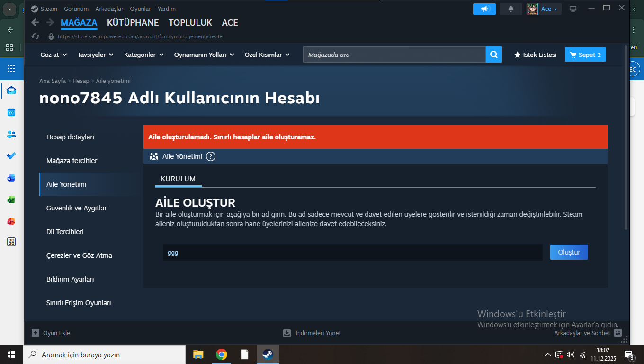
Task: Open the Sepet cart button
Action: coord(585,55)
